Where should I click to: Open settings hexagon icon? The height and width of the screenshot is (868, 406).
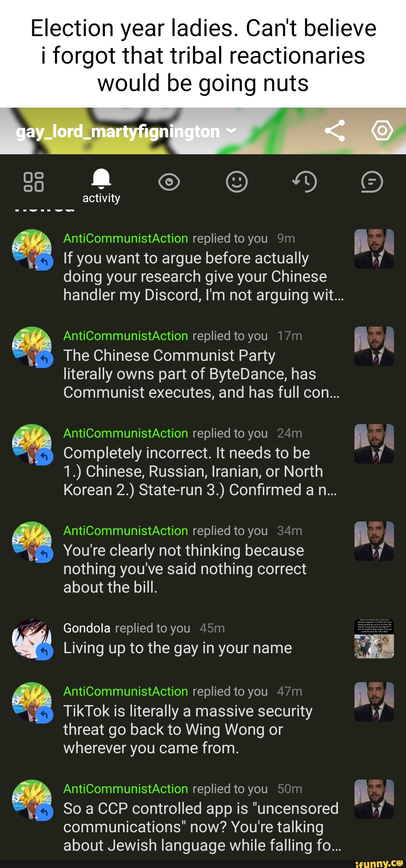[x=382, y=131]
